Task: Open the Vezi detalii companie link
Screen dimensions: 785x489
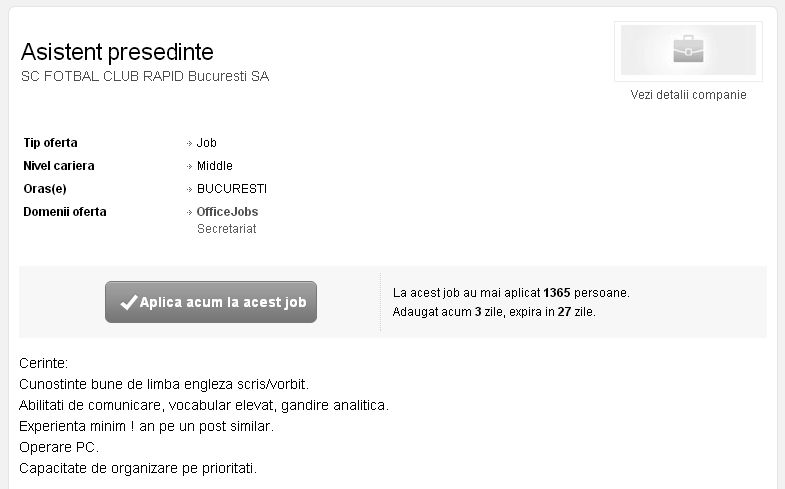Action: (x=688, y=95)
